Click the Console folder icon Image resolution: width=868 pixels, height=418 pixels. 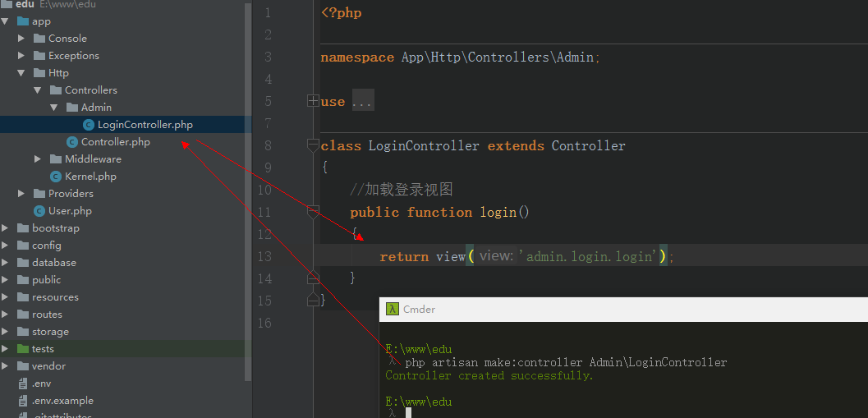pos(39,39)
